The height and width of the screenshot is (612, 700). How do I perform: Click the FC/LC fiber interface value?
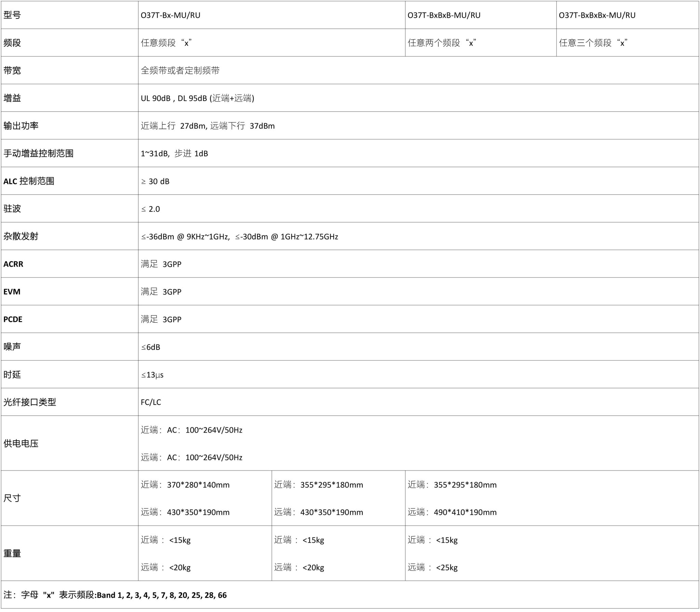pyautogui.click(x=151, y=402)
